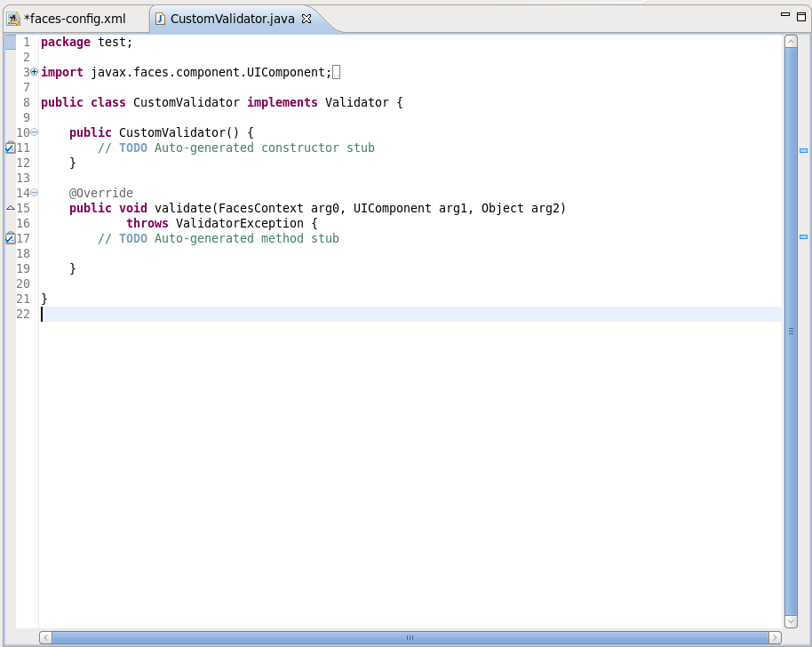Click the task marker on line 17

click(x=10, y=238)
